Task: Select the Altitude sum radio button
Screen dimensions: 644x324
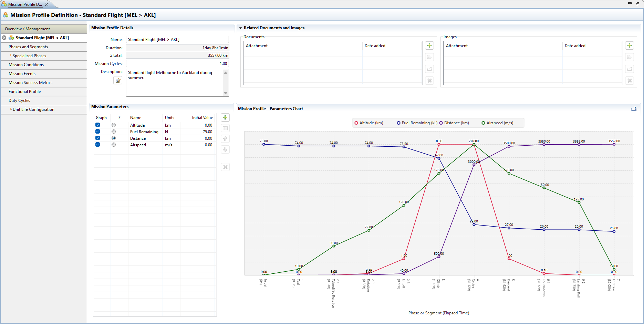Action: [x=114, y=125]
